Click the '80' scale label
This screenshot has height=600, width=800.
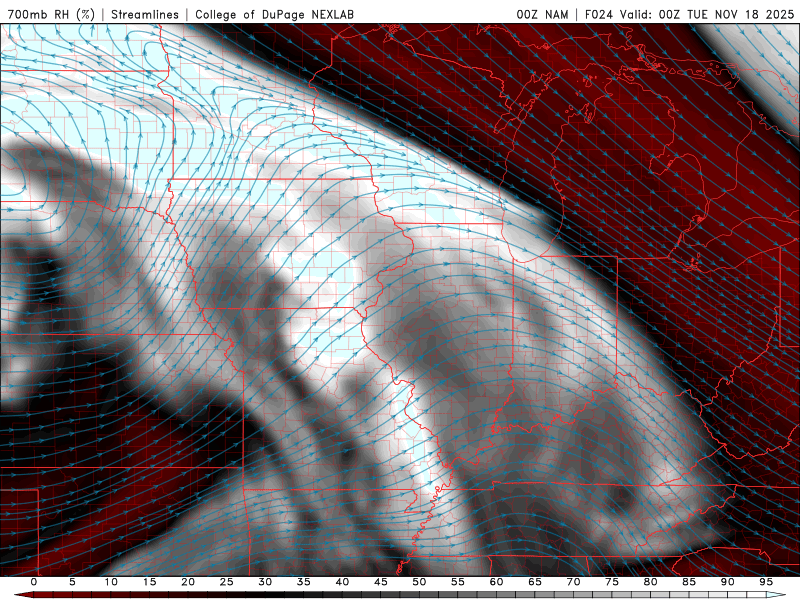coord(651,582)
